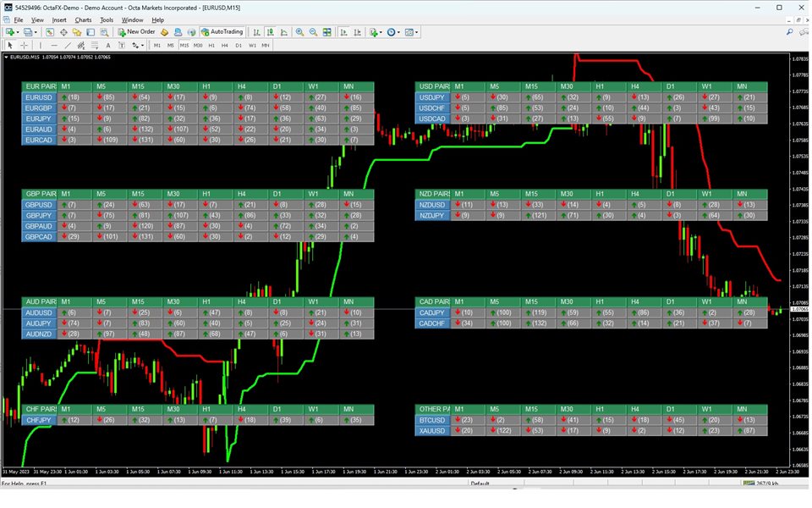The height and width of the screenshot is (508, 812).
Task: Open the Periods clock icon
Action: tap(391, 32)
